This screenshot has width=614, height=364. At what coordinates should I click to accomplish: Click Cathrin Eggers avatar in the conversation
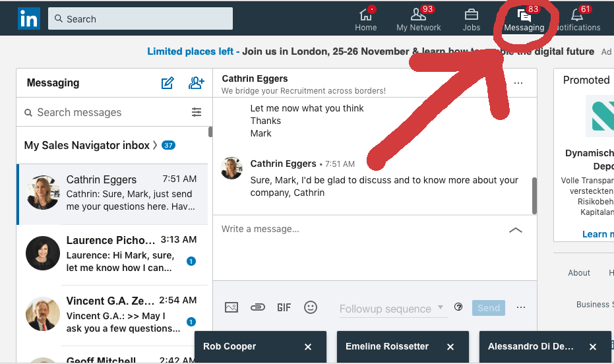click(x=232, y=168)
